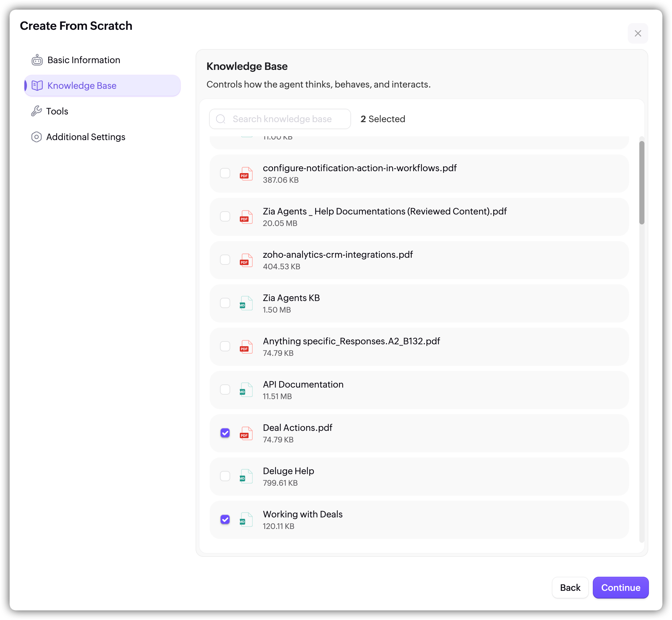Uncheck the Working with Deals checkbox
672x620 pixels.
pyautogui.click(x=225, y=520)
